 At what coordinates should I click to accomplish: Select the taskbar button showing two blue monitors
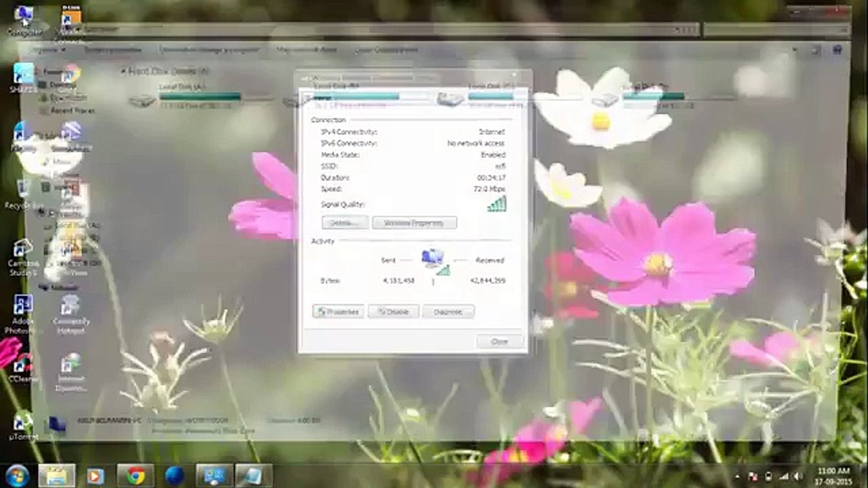[x=214, y=476]
